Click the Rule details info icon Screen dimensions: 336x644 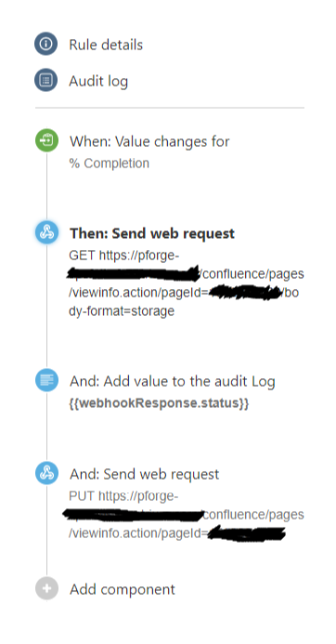[x=46, y=44]
